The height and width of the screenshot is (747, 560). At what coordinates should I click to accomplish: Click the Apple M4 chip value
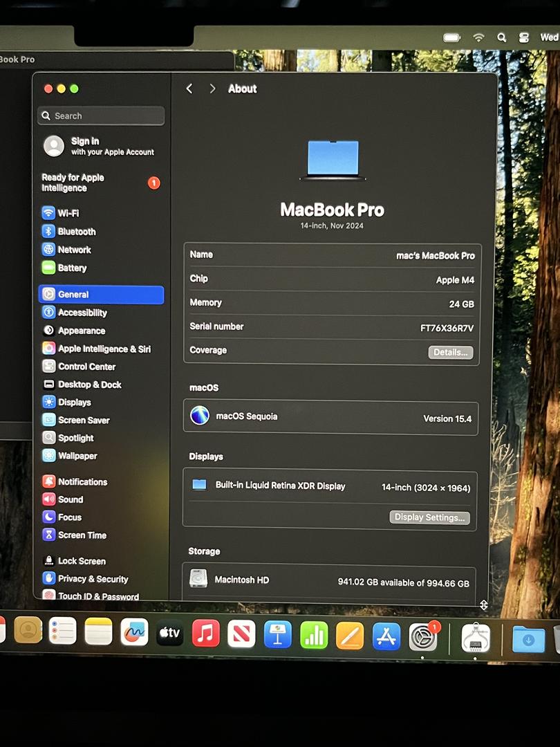(x=455, y=280)
